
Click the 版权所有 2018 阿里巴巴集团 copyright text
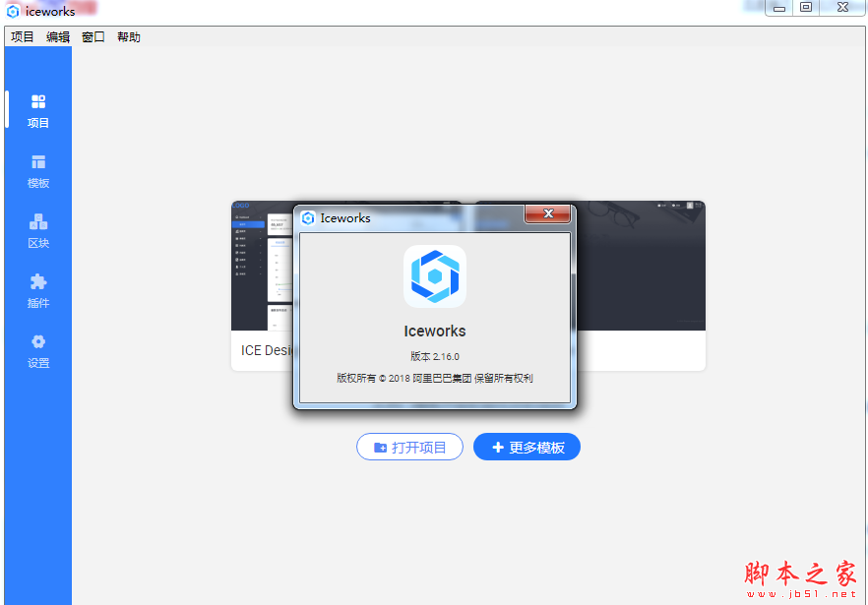(x=435, y=378)
